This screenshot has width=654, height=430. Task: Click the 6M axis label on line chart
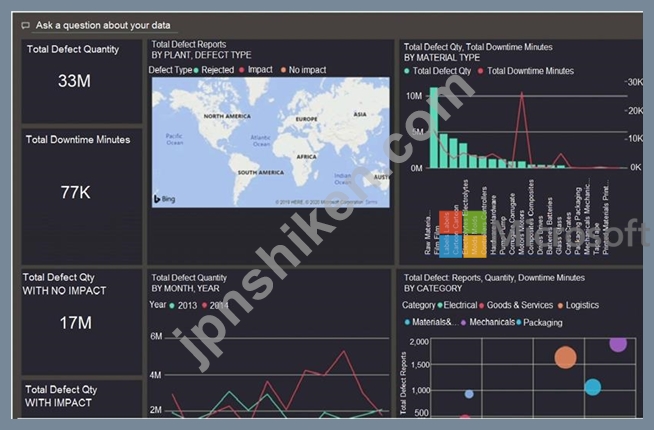coord(156,337)
